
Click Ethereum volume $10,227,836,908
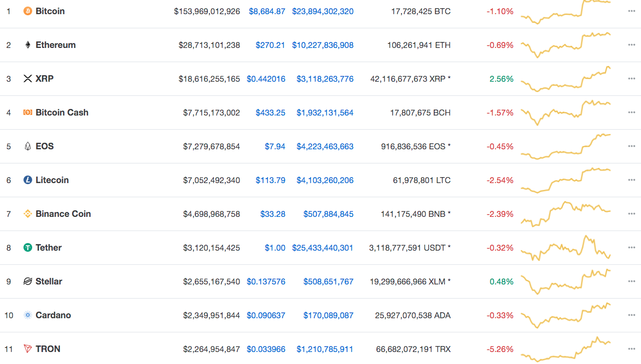tap(322, 45)
